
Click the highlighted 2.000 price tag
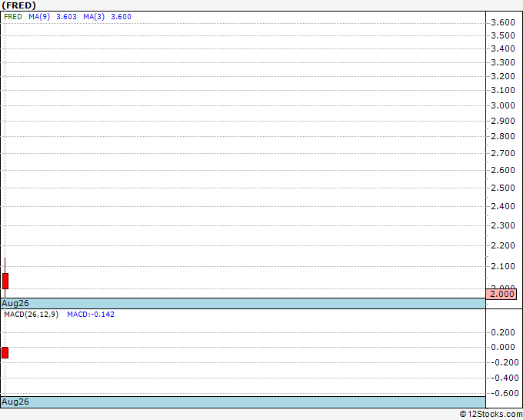point(501,294)
